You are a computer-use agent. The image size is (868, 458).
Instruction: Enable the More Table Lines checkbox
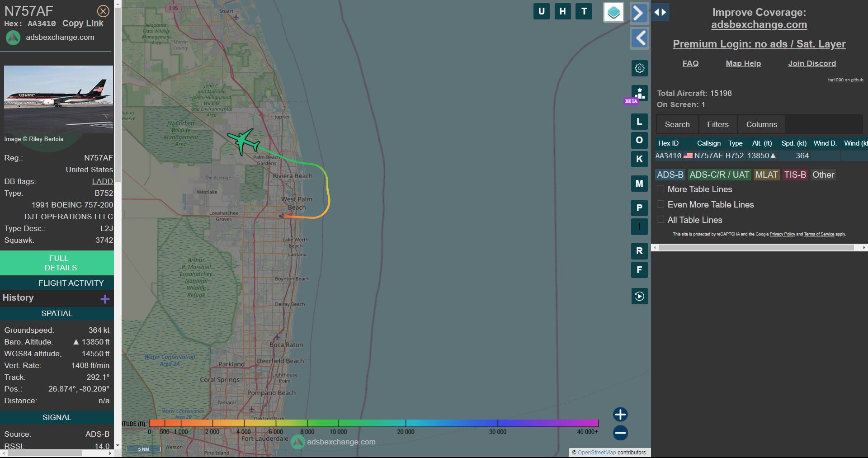660,189
